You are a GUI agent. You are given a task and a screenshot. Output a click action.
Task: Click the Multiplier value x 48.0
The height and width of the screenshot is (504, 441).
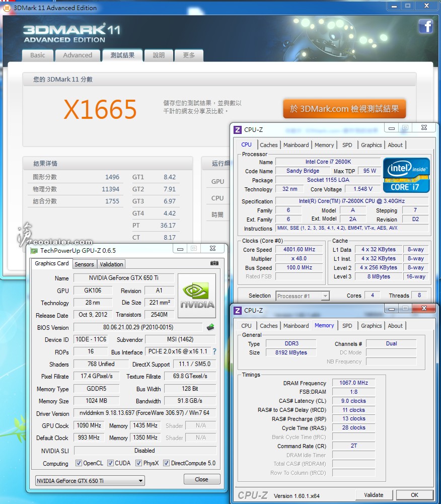pos(299,258)
